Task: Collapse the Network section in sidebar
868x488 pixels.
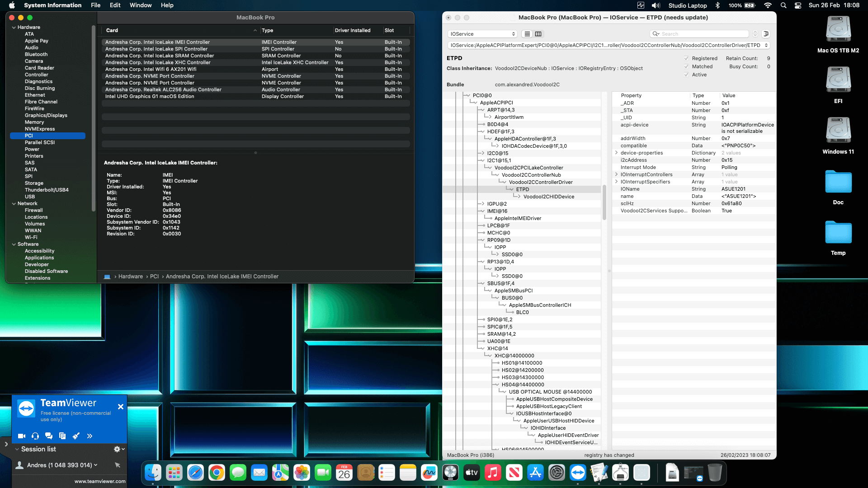Action: click(x=14, y=203)
